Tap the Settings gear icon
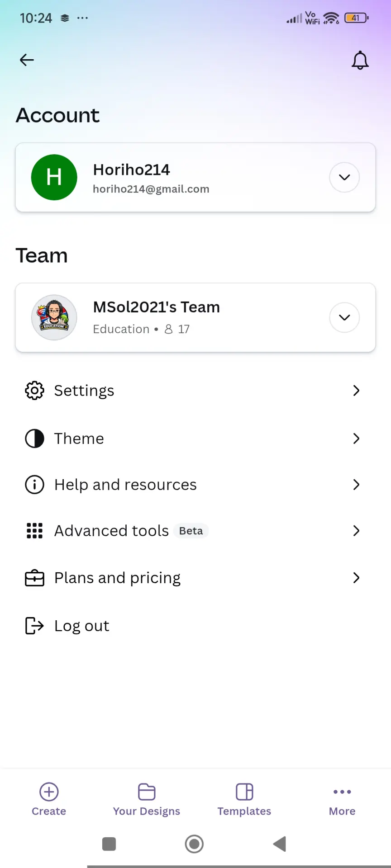 point(34,391)
